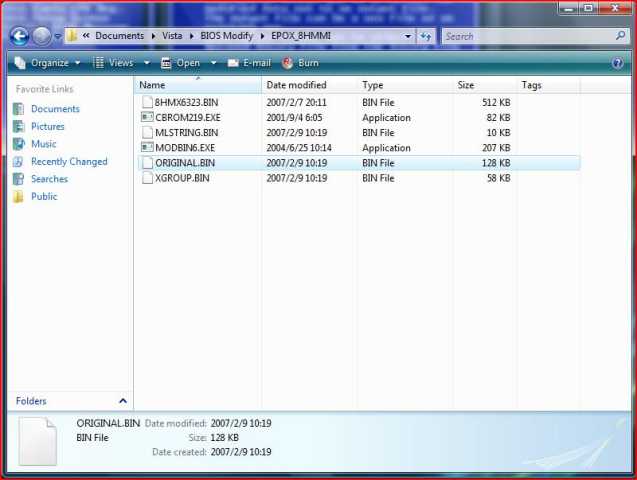Expand the Folders pane chevron
637x480 pixels.
(123, 401)
